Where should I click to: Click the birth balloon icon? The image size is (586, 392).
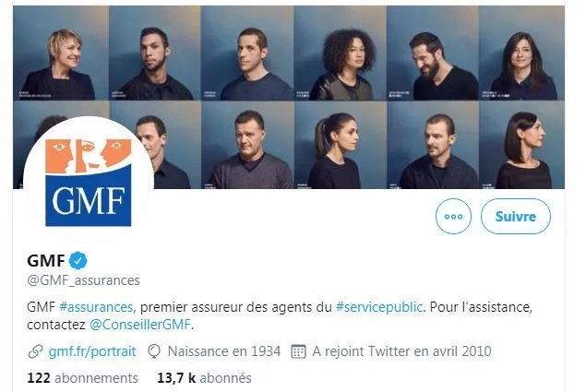[154, 351]
